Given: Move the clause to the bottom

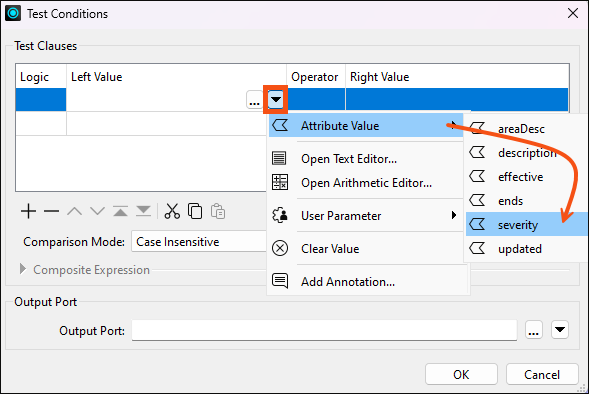Looking at the screenshot, I should pos(143,211).
